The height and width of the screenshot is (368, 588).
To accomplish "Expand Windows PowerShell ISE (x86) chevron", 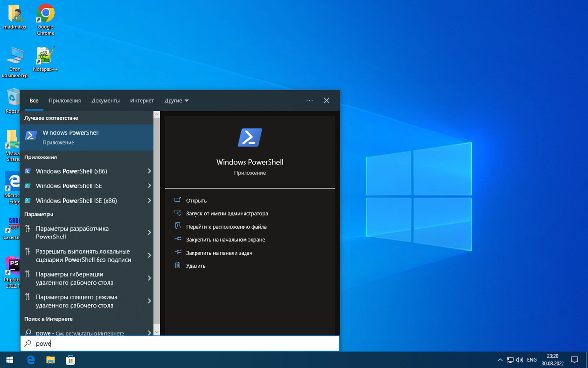I will coord(149,201).
